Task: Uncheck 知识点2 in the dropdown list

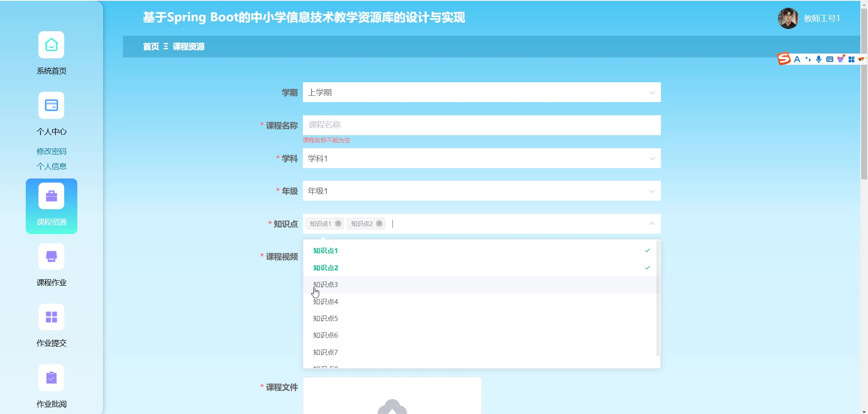Action: click(x=481, y=268)
